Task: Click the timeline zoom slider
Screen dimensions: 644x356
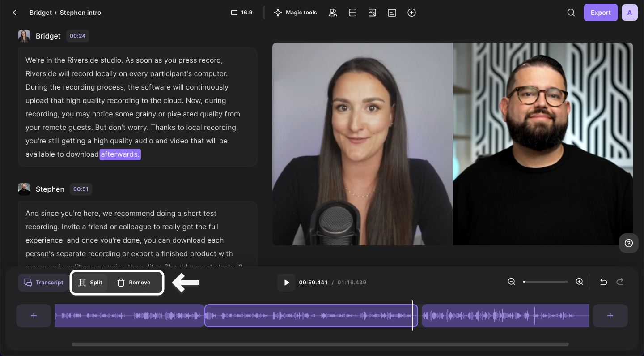Action: (x=546, y=282)
